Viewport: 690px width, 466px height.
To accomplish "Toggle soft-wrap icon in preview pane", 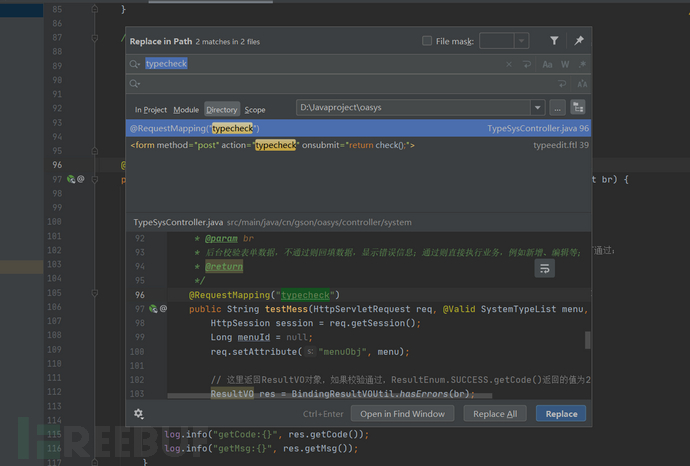I will click(545, 269).
